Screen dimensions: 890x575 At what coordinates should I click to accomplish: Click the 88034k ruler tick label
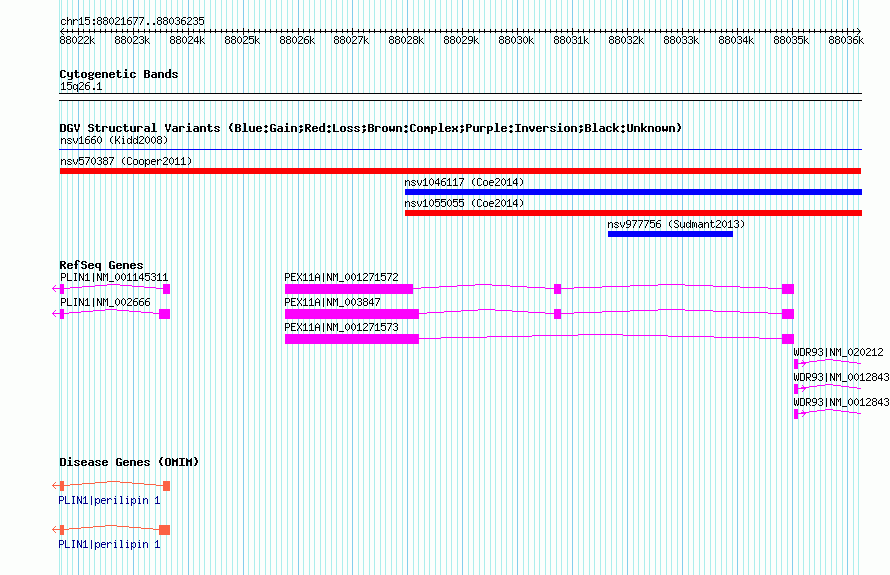pyautogui.click(x=736, y=40)
